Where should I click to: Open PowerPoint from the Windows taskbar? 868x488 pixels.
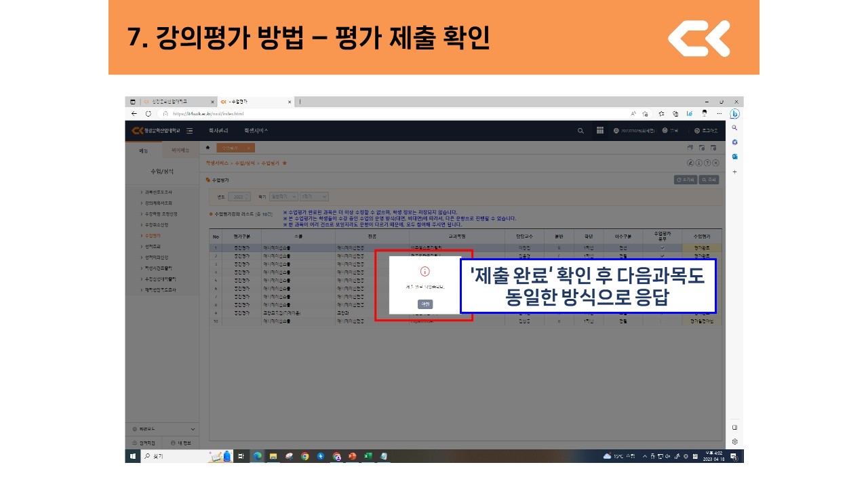pyautogui.click(x=352, y=456)
